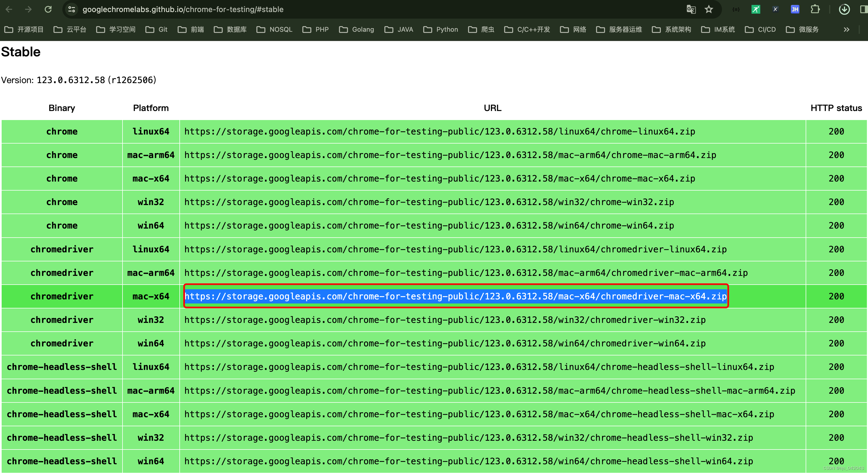Open the PHP bookmark folder
The image size is (868, 473).
315,30
